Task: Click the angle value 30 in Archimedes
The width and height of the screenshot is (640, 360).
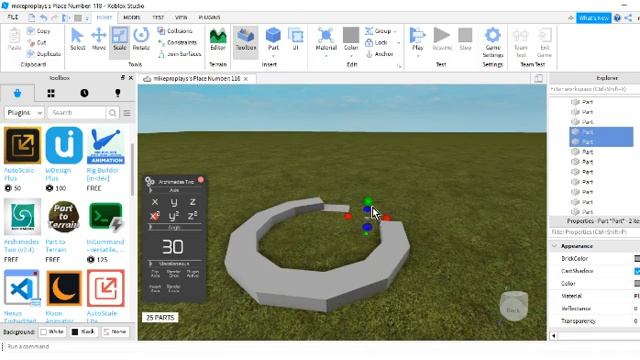Action: pyautogui.click(x=173, y=247)
